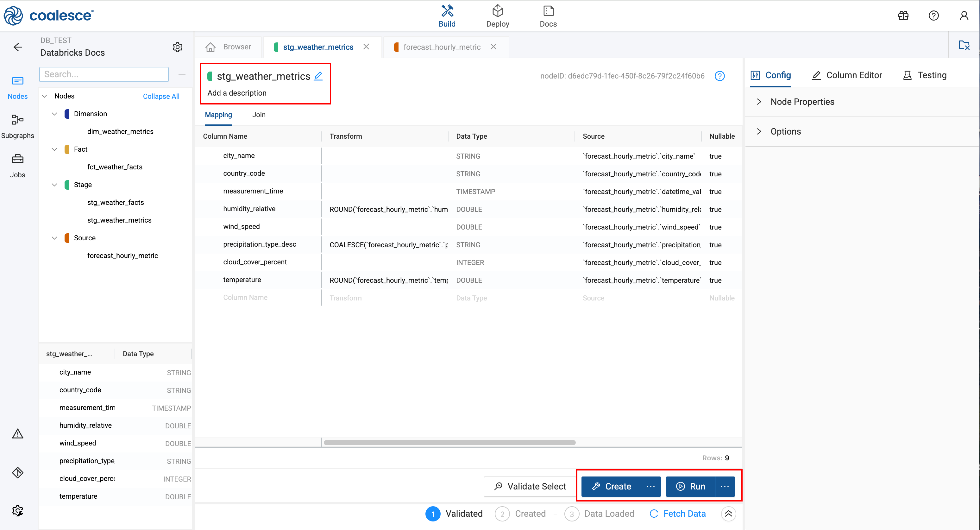
Task: Open build settings gear at sidebar bottom
Action: [x=17, y=511]
